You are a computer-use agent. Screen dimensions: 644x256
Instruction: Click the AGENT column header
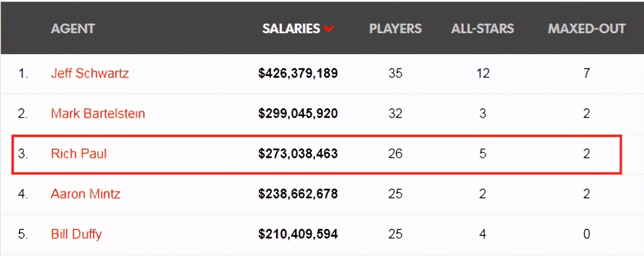(x=73, y=29)
